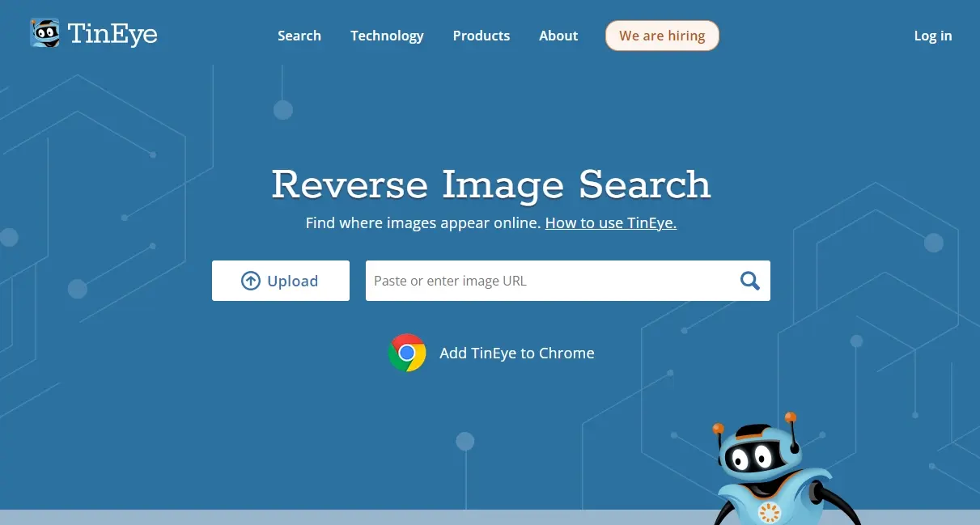Open the About navigation menu
This screenshot has height=525, width=980.
pyautogui.click(x=558, y=36)
